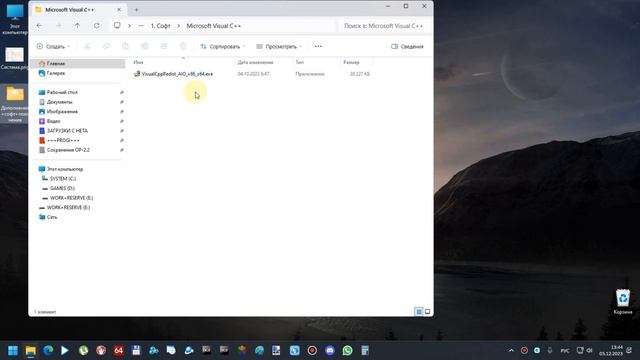Viewport: 640px width, 360px height.
Task: Open WhatsApp from the taskbar
Action: [x=347, y=350]
